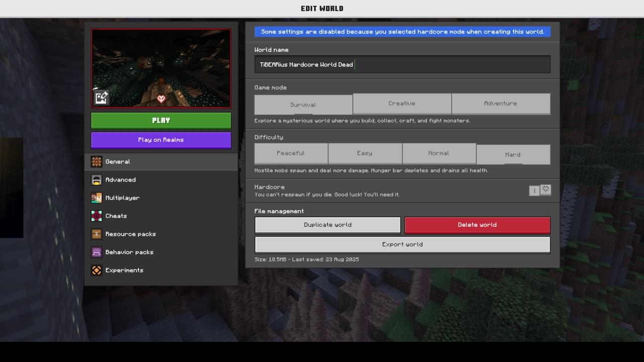Click the hardcore mode disabled settings banner

402,32
